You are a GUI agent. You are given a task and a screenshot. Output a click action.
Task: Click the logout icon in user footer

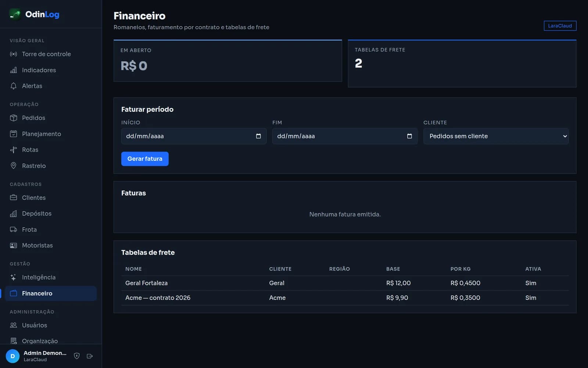(x=90, y=356)
